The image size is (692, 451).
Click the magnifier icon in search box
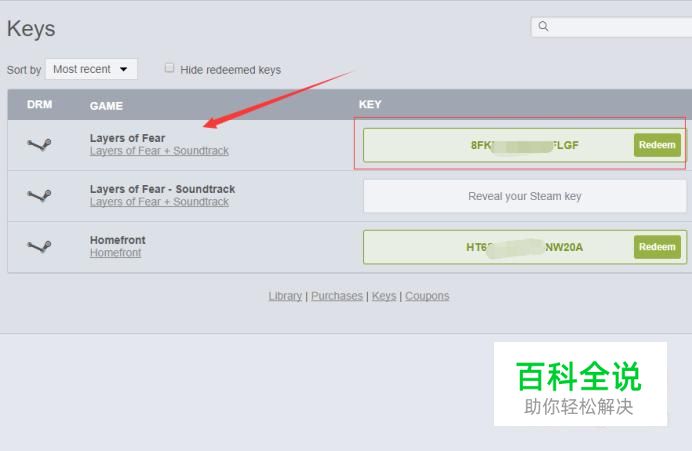(x=543, y=26)
